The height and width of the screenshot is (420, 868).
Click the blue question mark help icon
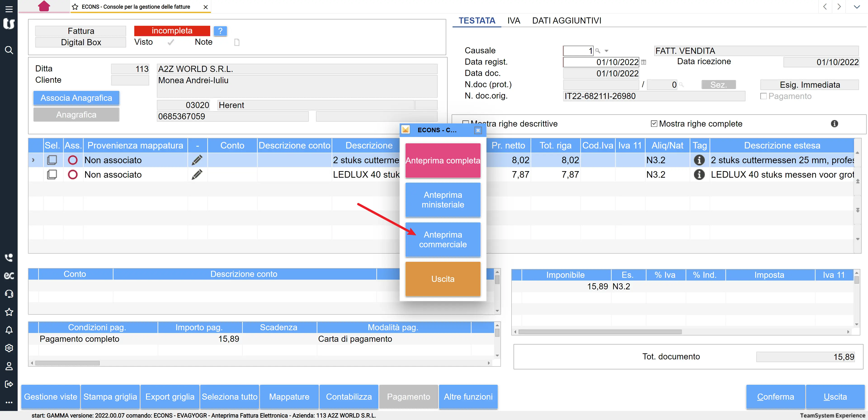point(220,31)
